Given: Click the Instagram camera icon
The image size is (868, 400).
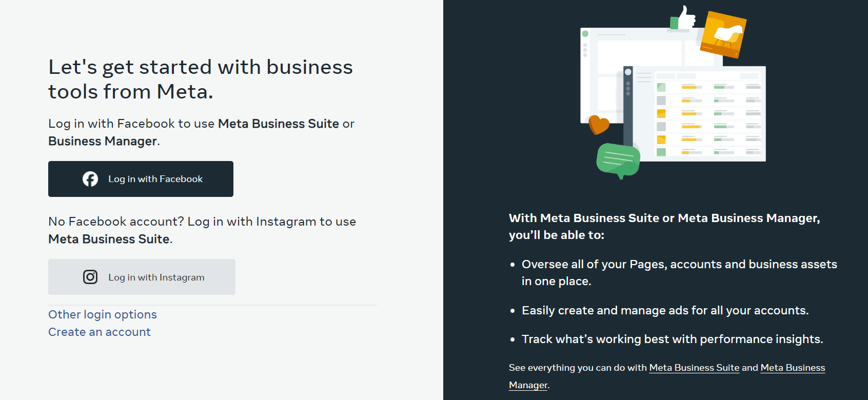Looking at the screenshot, I should pyautogui.click(x=90, y=277).
